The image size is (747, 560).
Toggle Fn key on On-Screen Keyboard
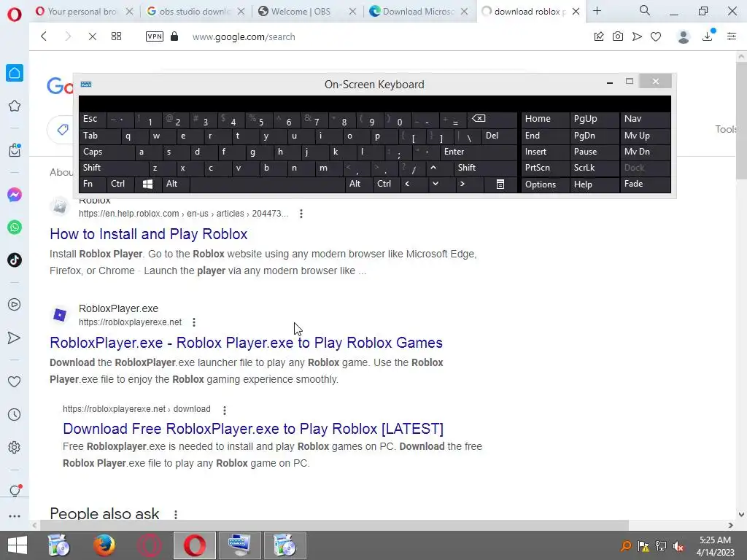pyautogui.click(x=93, y=184)
